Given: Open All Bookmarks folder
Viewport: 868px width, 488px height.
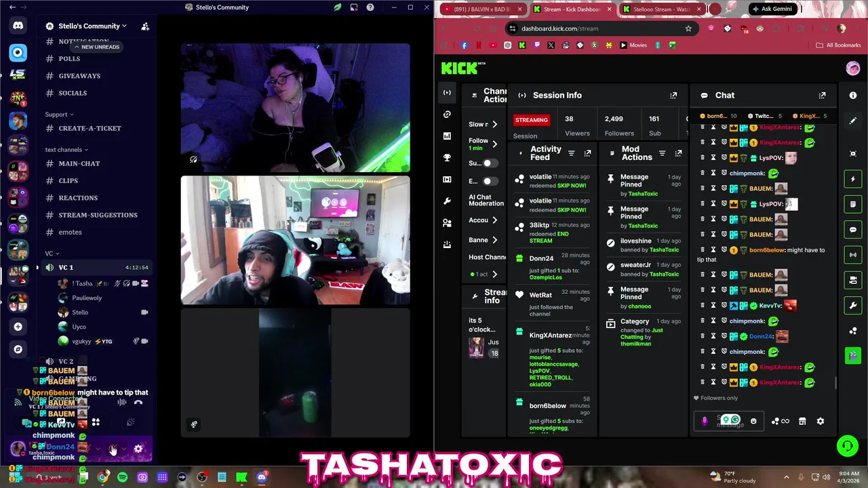Looking at the screenshot, I should coord(838,45).
